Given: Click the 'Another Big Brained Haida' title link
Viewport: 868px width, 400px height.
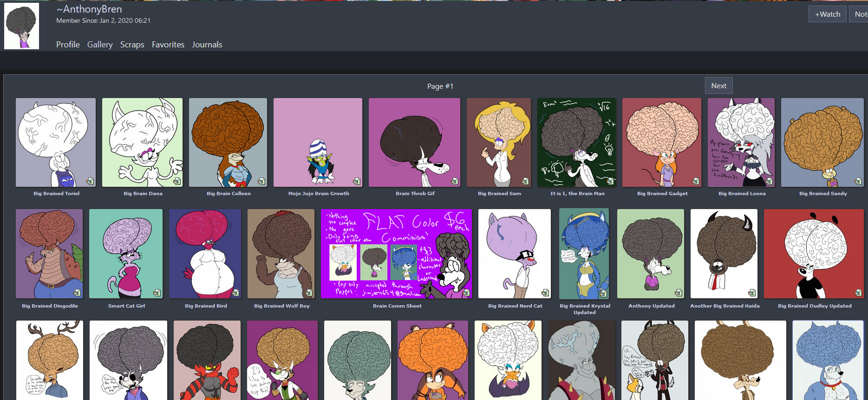Looking at the screenshot, I should (x=724, y=306).
